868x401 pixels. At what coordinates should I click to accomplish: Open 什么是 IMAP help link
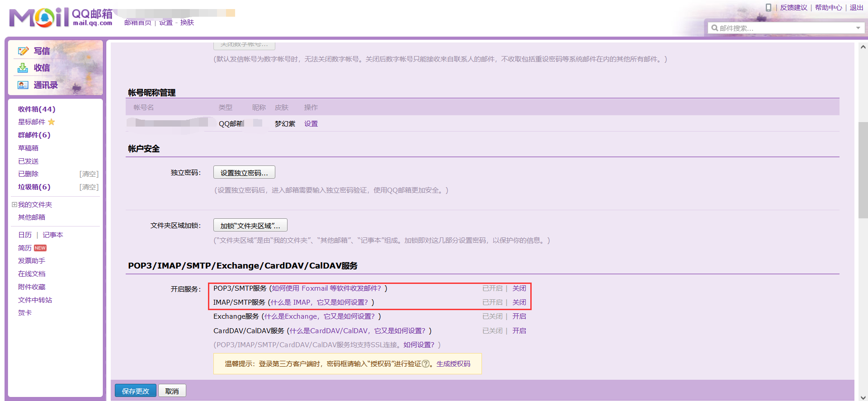point(320,302)
